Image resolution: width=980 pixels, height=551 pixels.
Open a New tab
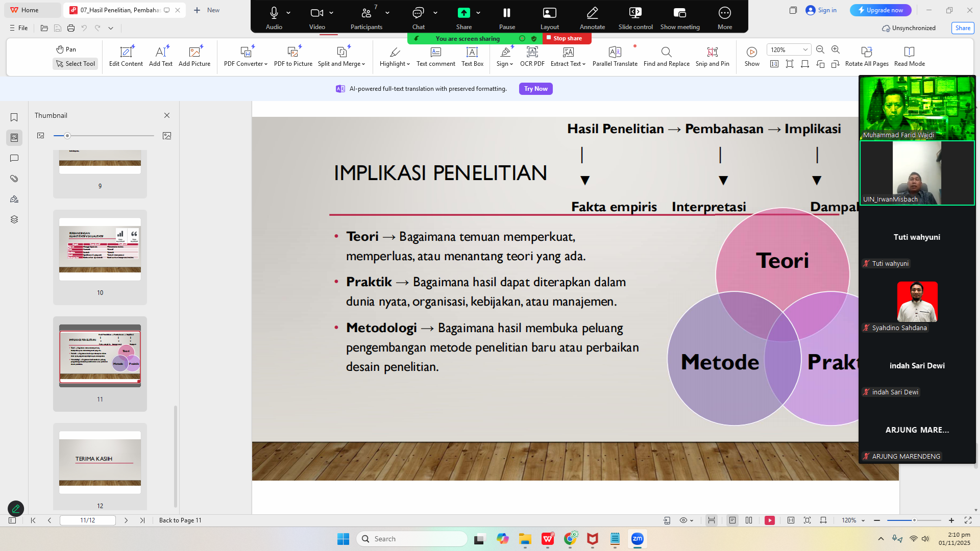207,10
